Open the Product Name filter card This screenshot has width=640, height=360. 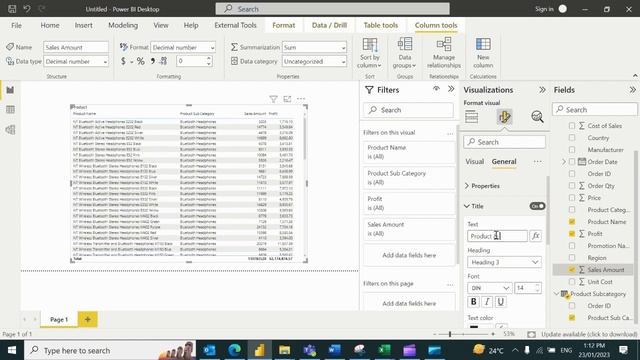409,152
